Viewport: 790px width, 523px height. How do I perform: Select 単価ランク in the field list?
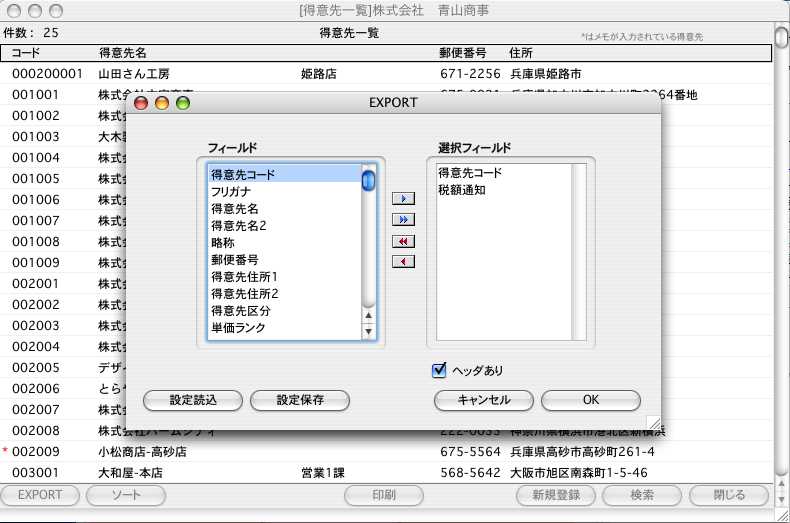pos(238,329)
